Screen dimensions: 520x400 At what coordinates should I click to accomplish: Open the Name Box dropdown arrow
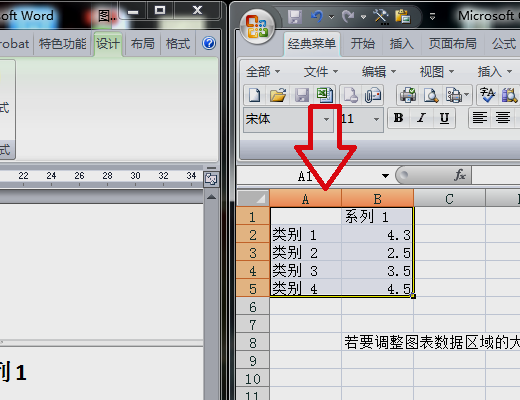tap(385, 176)
